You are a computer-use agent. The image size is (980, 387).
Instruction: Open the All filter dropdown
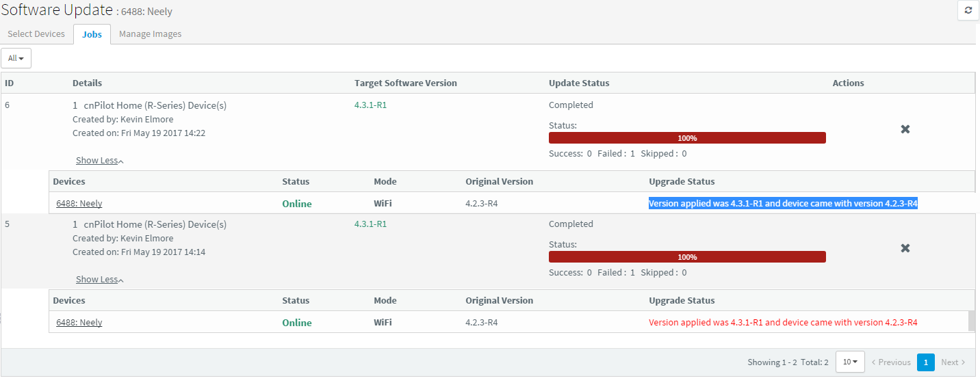pos(16,58)
